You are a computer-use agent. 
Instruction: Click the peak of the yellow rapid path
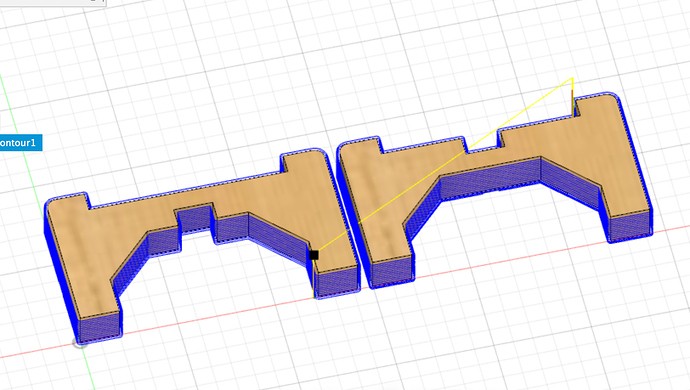point(572,79)
